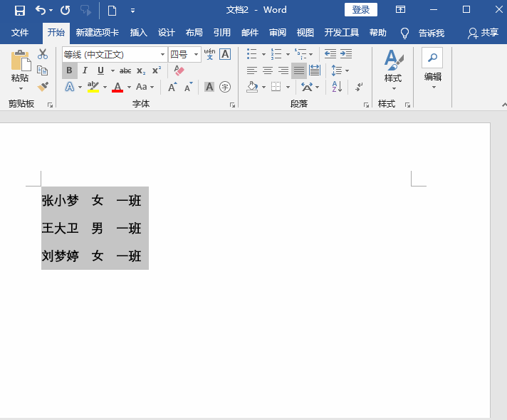Toggle character shading icon
The width and height of the screenshot is (507, 420).
209,87
